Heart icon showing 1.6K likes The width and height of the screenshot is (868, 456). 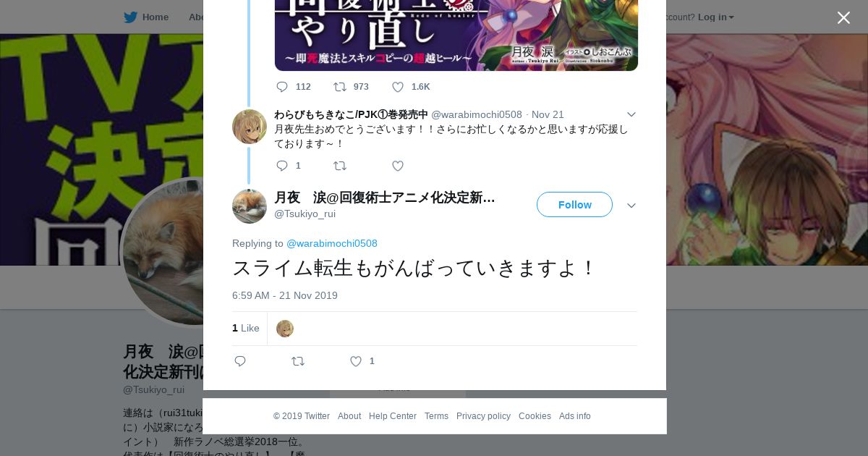398,87
